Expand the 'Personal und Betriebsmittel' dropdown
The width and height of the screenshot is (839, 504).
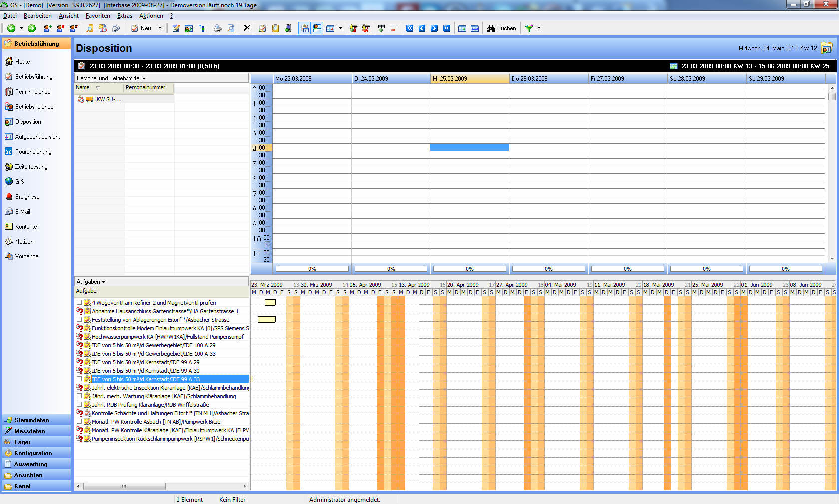pos(111,78)
